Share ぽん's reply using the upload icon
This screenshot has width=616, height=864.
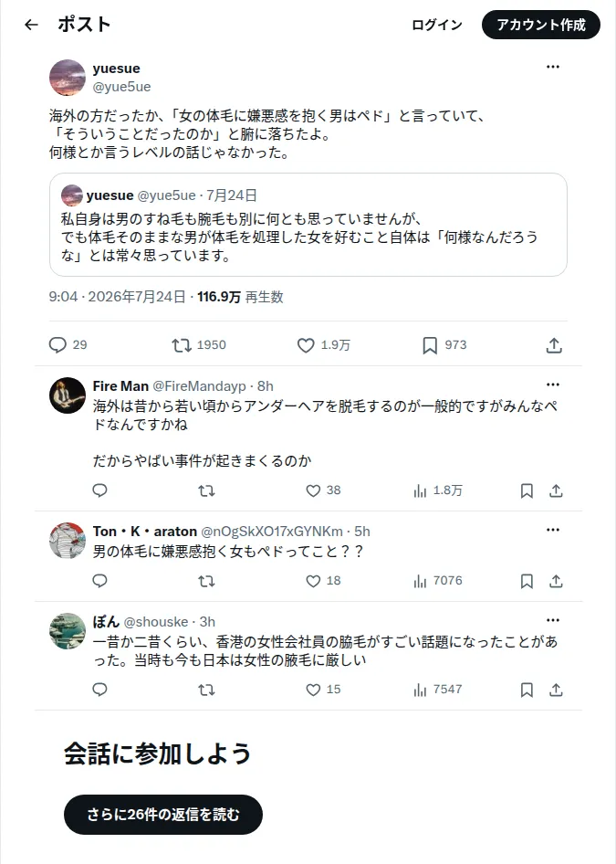tap(556, 690)
